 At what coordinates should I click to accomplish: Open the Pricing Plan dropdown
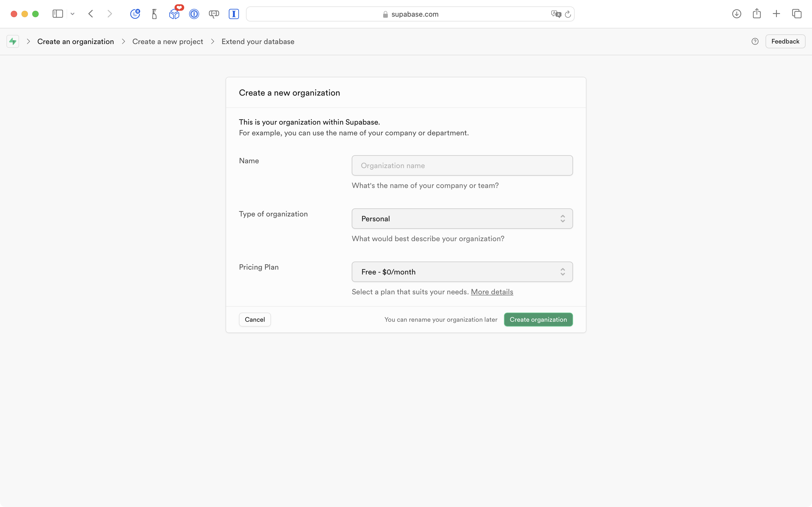click(462, 272)
